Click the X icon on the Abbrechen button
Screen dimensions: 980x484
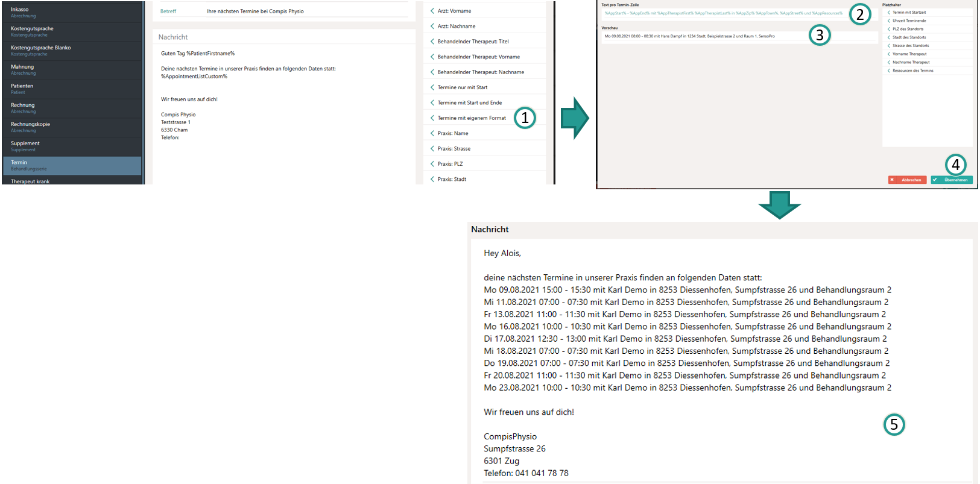[893, 180]
